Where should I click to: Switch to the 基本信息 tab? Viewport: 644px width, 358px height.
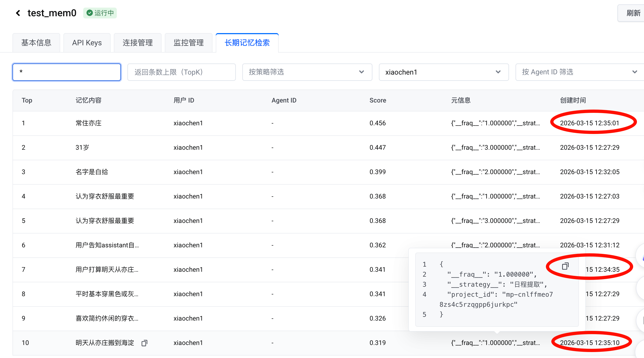pyautogui.click(x=36, y=43)
